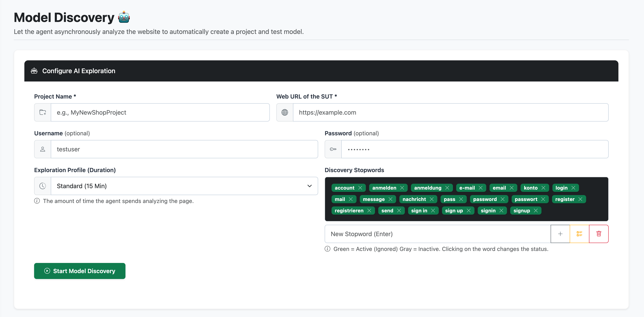Focus the Web URL of the SUT field
644x317 pixels.
pos(451,112)
